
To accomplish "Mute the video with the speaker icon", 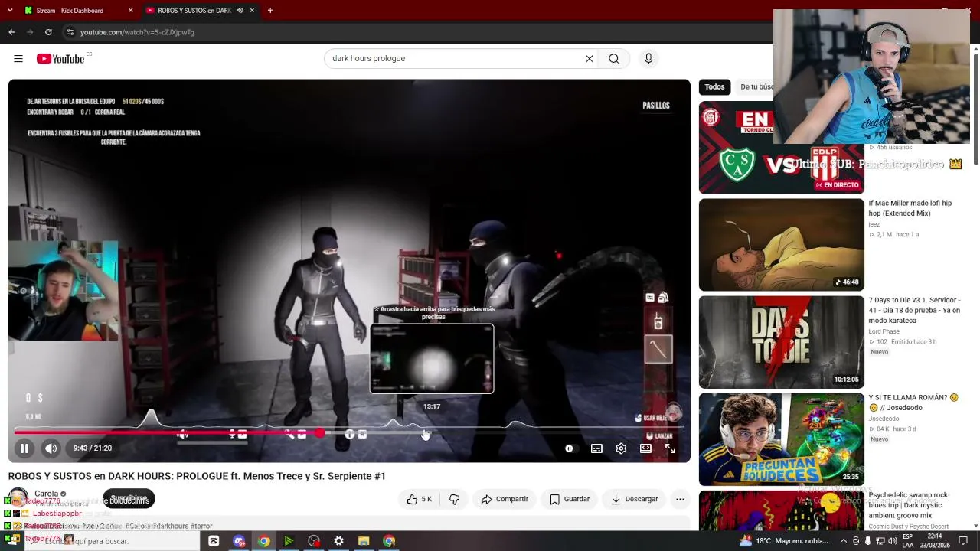I will point(51,448).
